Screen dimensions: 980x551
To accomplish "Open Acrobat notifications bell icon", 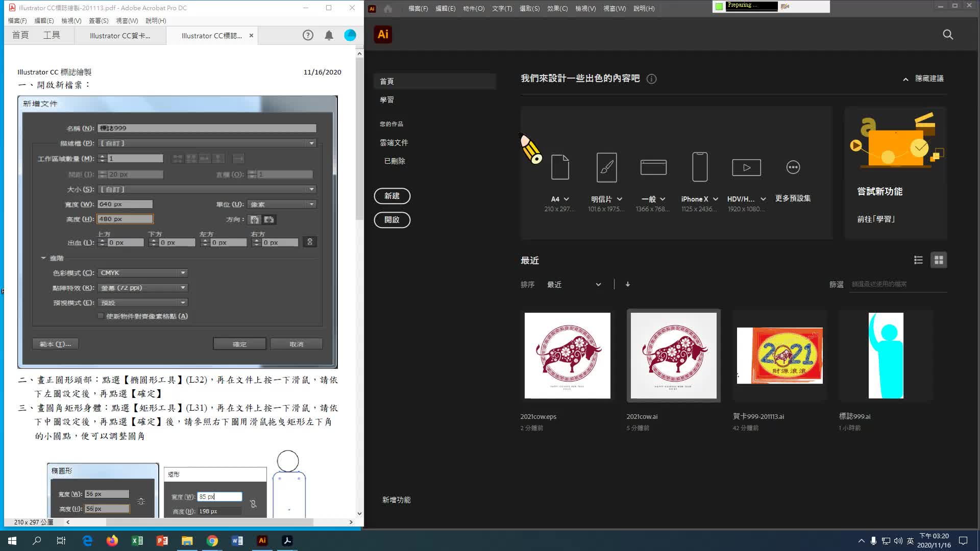I will pyautogui.click(x=329, y=35).
